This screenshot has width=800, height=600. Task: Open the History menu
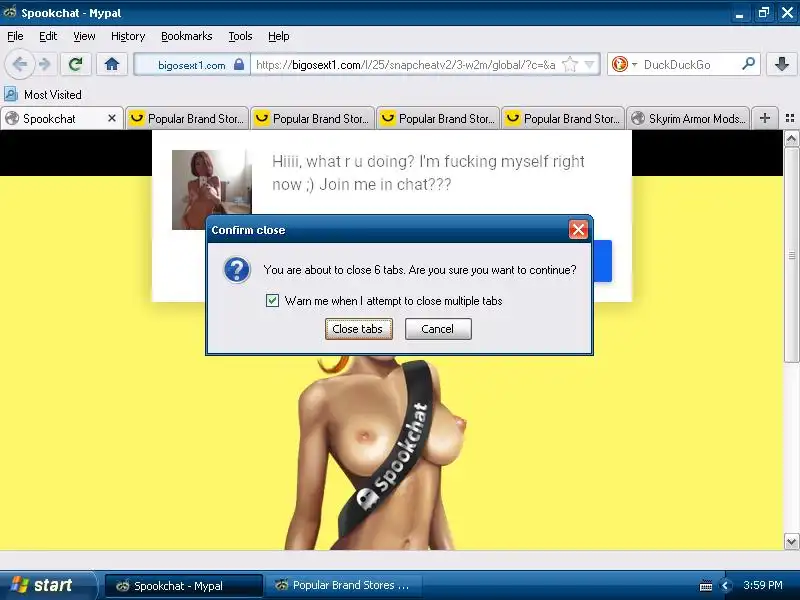click(x=128, y=36)
